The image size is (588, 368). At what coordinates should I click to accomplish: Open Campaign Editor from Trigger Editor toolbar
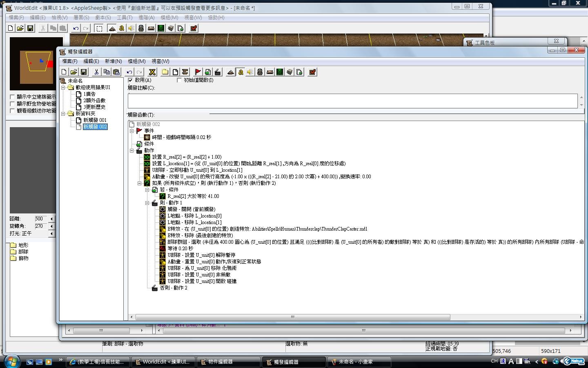click(x=270, y=72)
